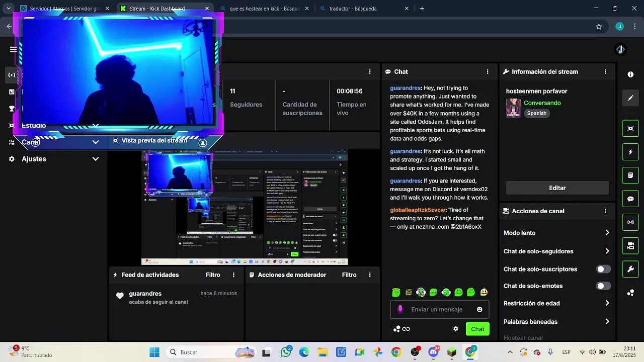The height and width of the screenshot is (362, 644).
Task: Open chat settings gear icon
Action: click(x=456, y=329)
